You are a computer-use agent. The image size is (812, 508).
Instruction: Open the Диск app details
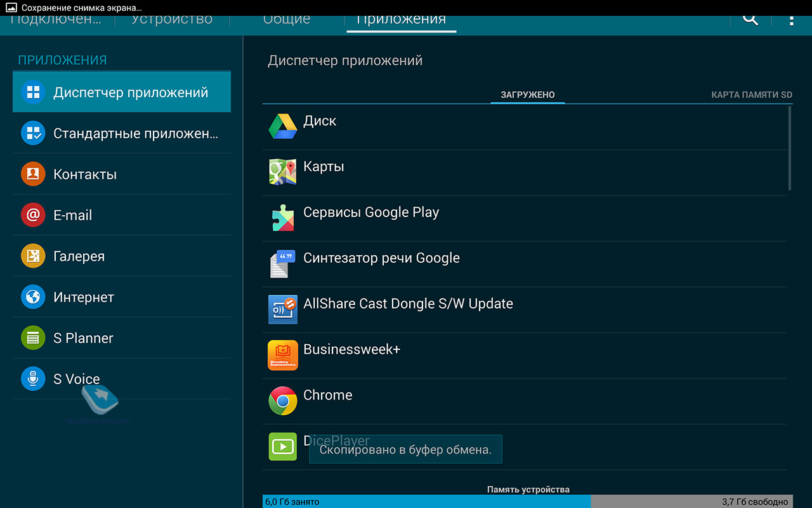pyautogui.click(x=525, y=127)
